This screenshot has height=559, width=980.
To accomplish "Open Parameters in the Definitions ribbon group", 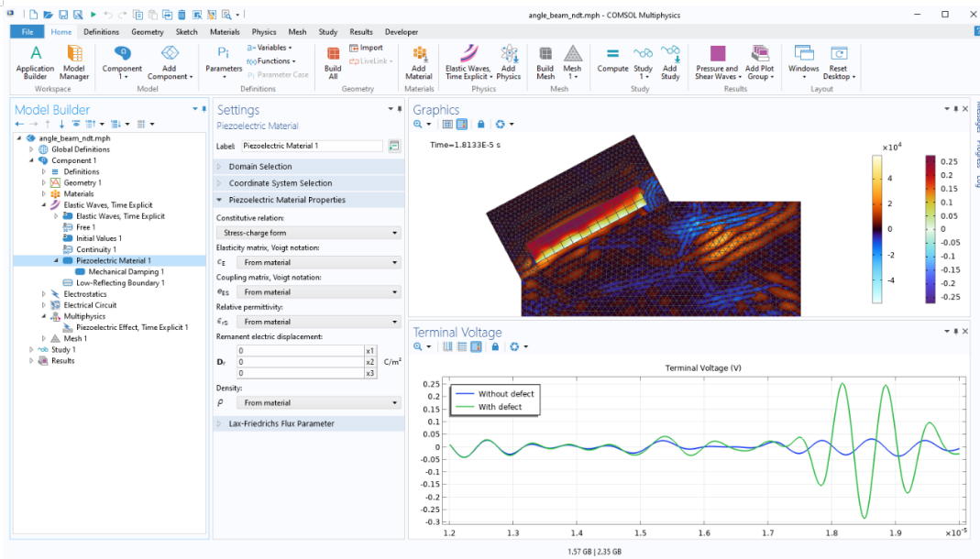I will tap(223, 62).
